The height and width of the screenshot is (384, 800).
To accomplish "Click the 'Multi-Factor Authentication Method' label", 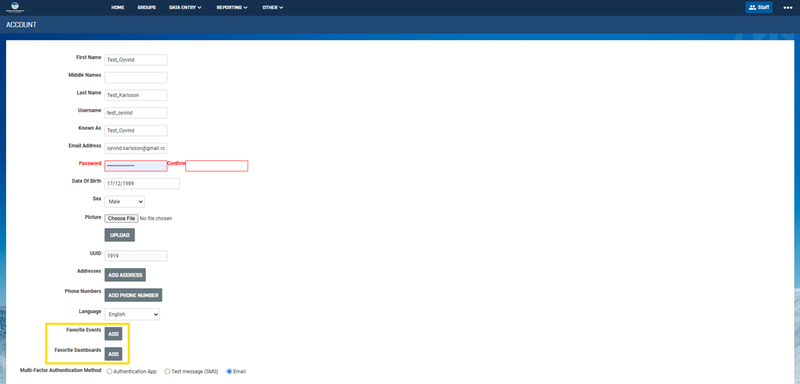I will (x=60, y=370).
